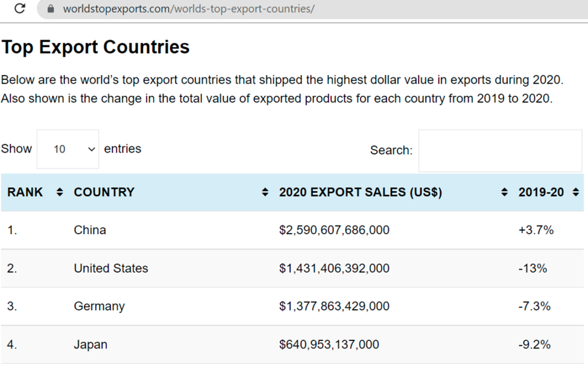Click the Rank column sort arrows

pyautogui.click(x=59, y=193)
